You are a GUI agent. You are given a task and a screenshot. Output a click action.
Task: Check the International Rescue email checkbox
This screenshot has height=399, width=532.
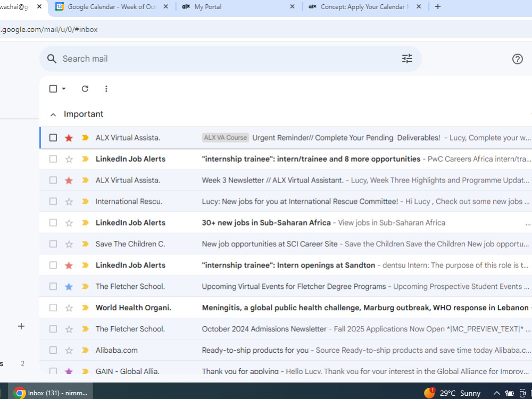[x=53, y=202]
